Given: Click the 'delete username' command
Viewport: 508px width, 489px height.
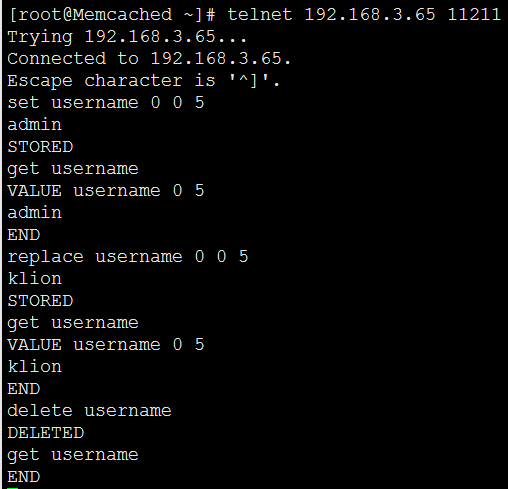Looking at the screenshot, I should (x=89, y=410).
